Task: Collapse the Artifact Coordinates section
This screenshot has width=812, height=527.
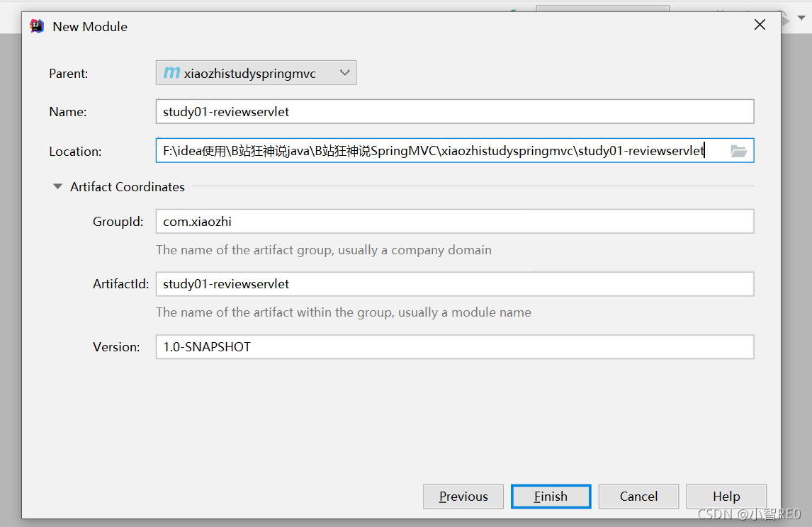Action: click(57, 186)
